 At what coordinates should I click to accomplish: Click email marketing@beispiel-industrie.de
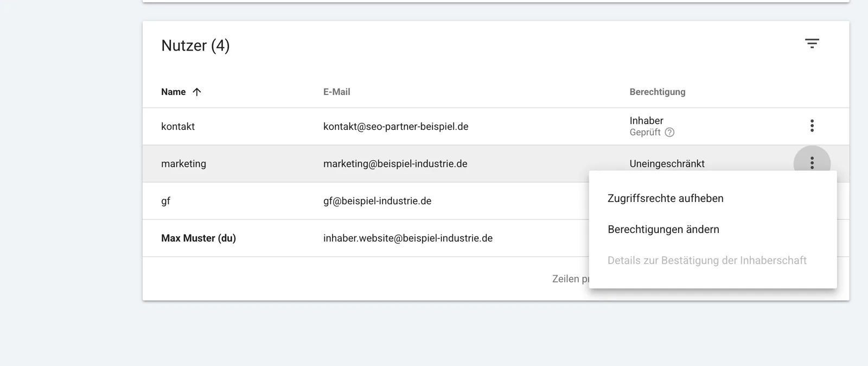click(x=395, y=163)
